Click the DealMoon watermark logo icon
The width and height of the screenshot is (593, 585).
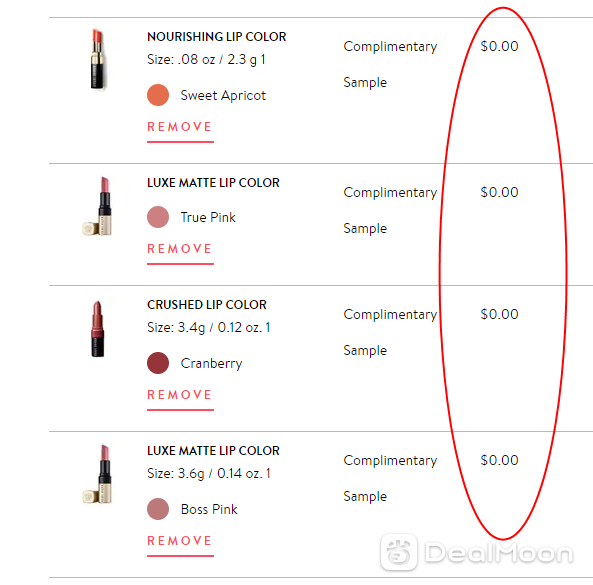(399, 552)
